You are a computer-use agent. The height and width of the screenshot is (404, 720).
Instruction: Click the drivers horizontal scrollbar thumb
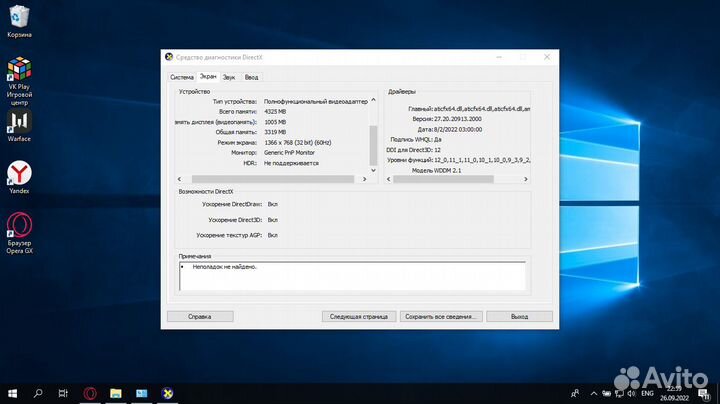(444, 179)
